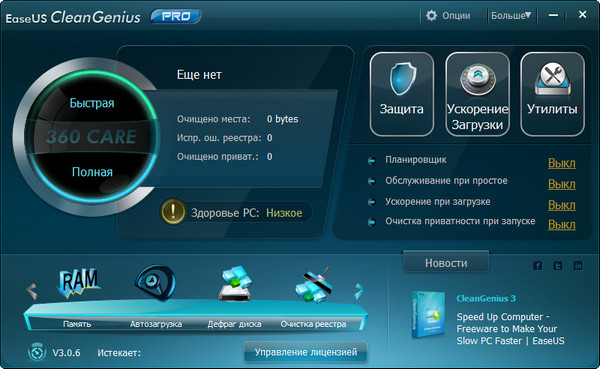Open the CleanGenius 3 box thumbnail

coord(429,315)
